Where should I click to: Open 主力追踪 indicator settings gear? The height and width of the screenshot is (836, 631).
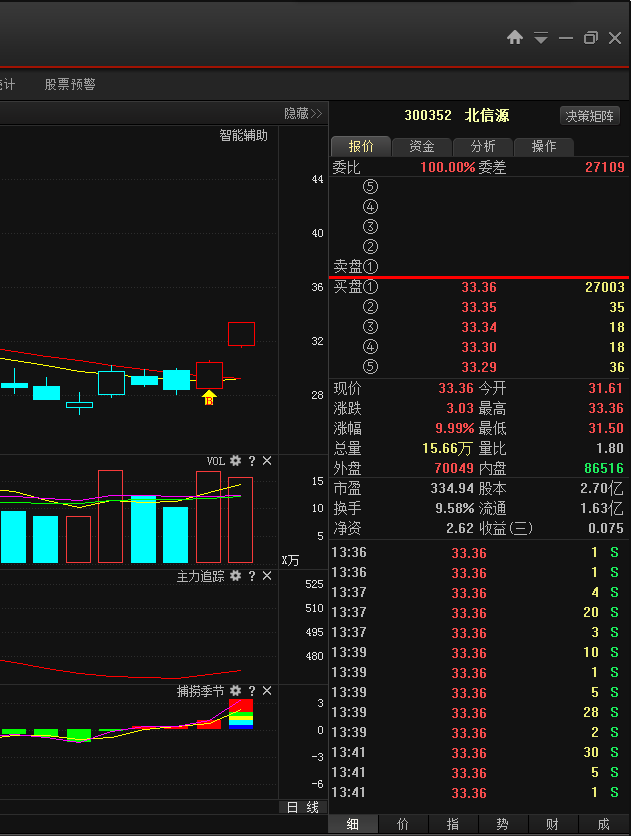235,576
